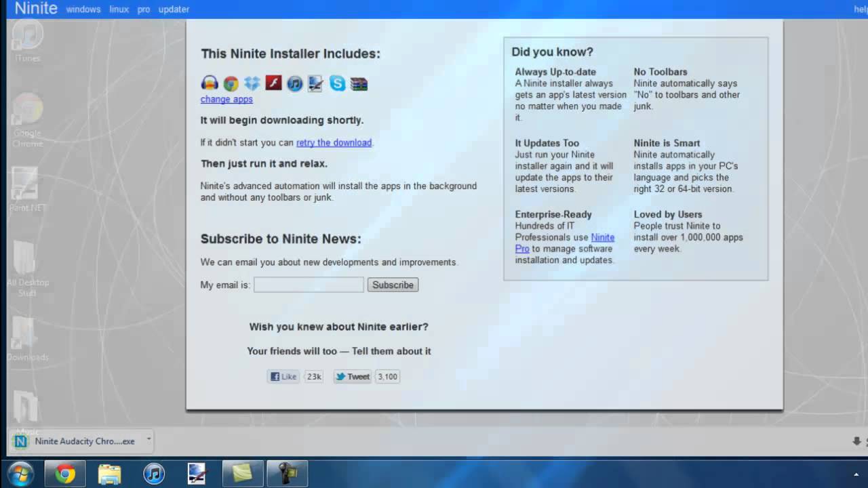Launch iTunes from the taskbar
This screenshot has height=488, width=868.
tap(153, 474)
